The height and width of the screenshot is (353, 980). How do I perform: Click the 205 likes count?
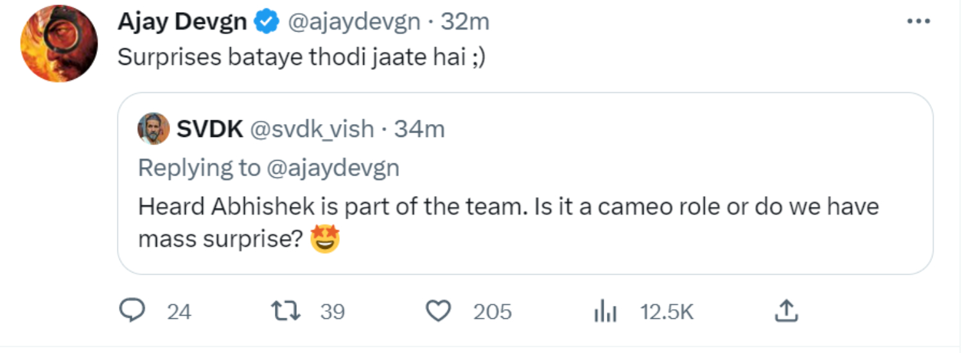pyautogui.click(x=493, y=312)
